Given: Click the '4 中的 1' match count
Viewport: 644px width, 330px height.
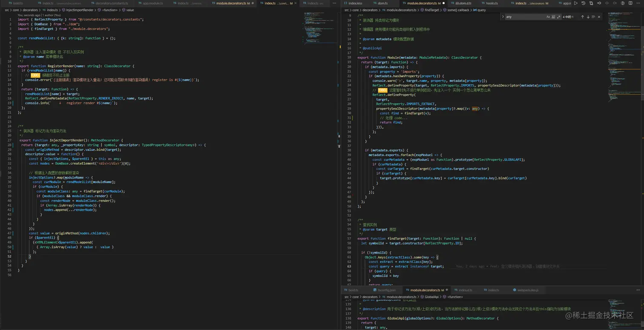Looking at the screenshot, I should click(568, 17).
